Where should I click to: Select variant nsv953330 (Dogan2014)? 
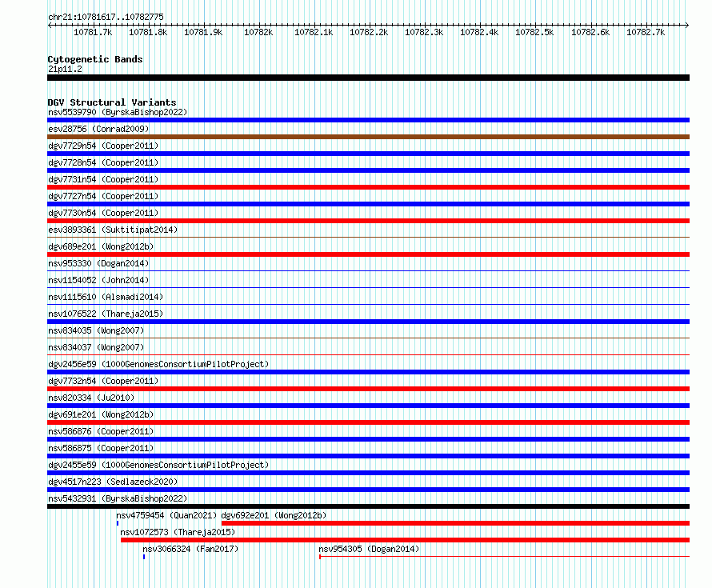pos(98,263)
